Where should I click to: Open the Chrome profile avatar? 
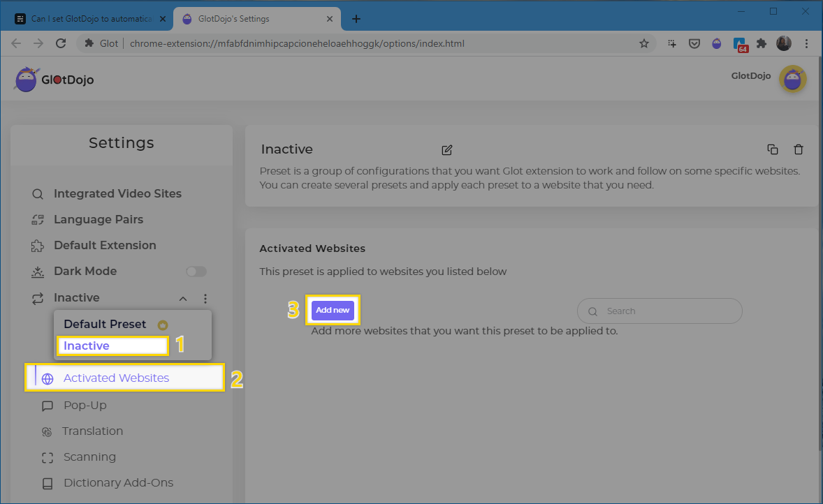[784, 43]
